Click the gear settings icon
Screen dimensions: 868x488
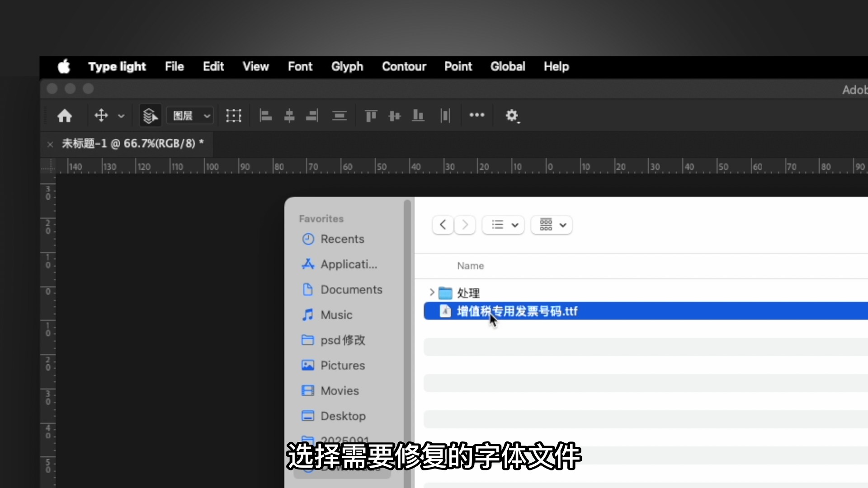[511, 116]
